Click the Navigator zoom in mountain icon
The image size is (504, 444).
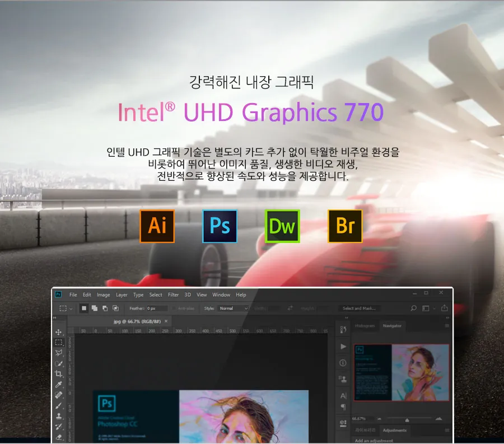pos(438,419)
